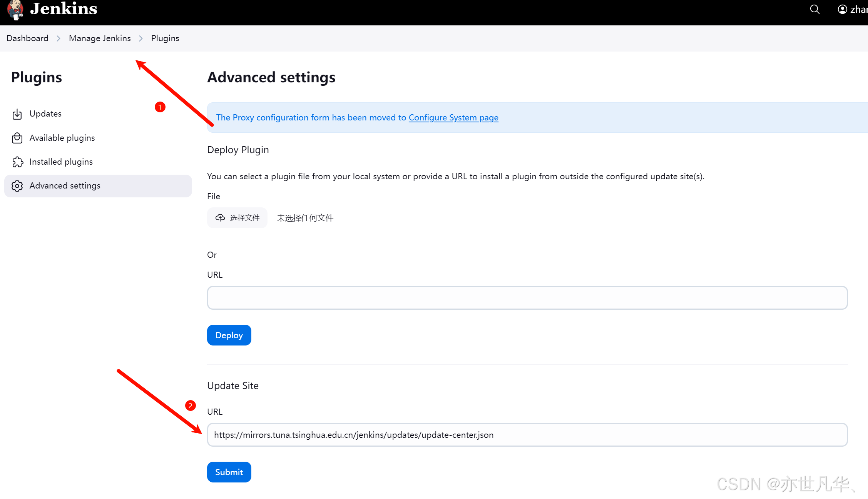
Task: Click the Updates download icon in sidebar
Action: click(x=17, y=114)
